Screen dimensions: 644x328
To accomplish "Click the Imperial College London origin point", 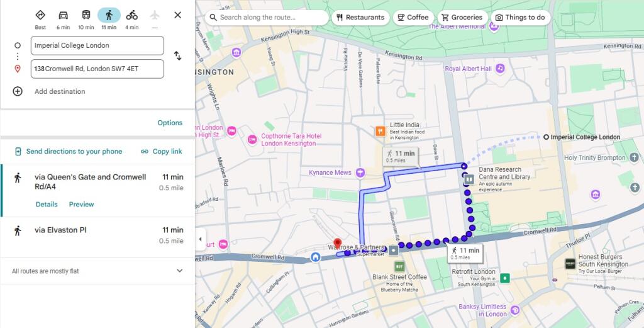I will [x=546, y=137].
